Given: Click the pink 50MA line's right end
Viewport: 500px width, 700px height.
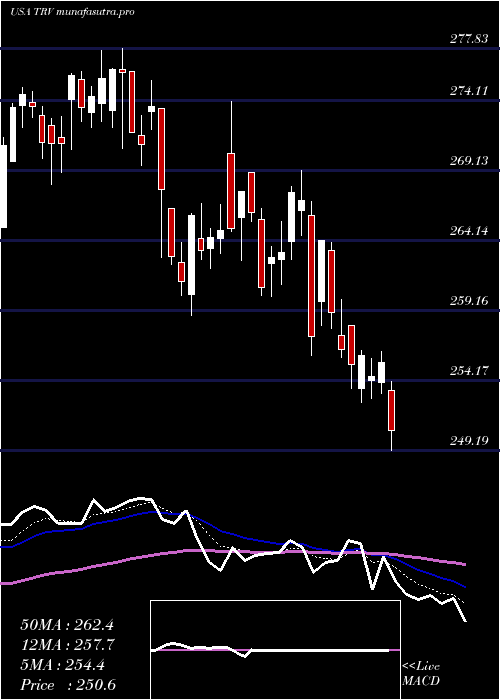Looking at the screenshot, I should (x=465, y=565).
